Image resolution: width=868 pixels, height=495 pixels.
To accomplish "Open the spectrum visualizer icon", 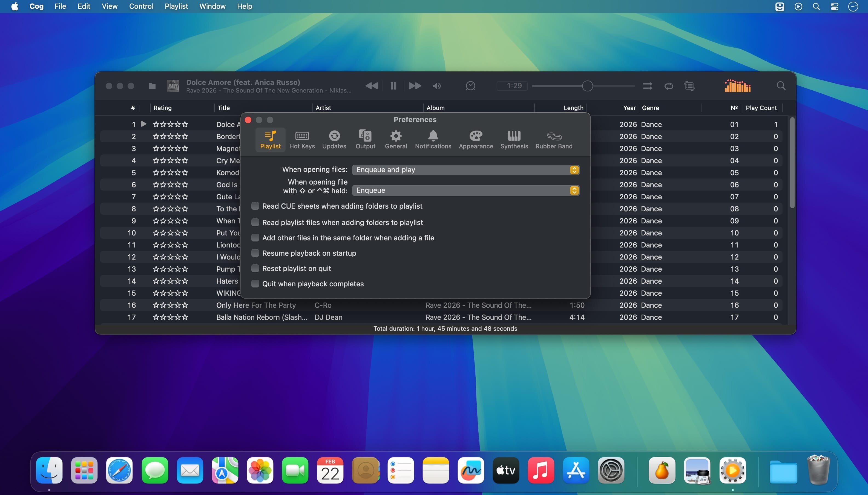I will click(737, 86).
